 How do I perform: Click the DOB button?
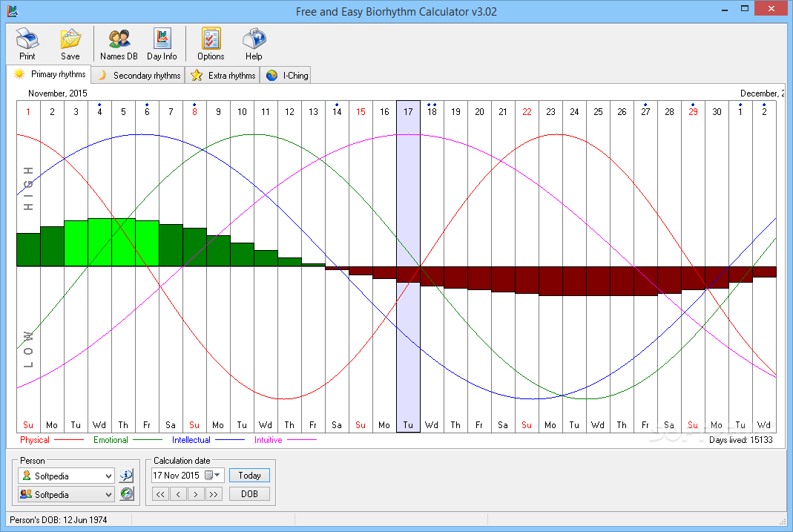click(x=249, y=493)
